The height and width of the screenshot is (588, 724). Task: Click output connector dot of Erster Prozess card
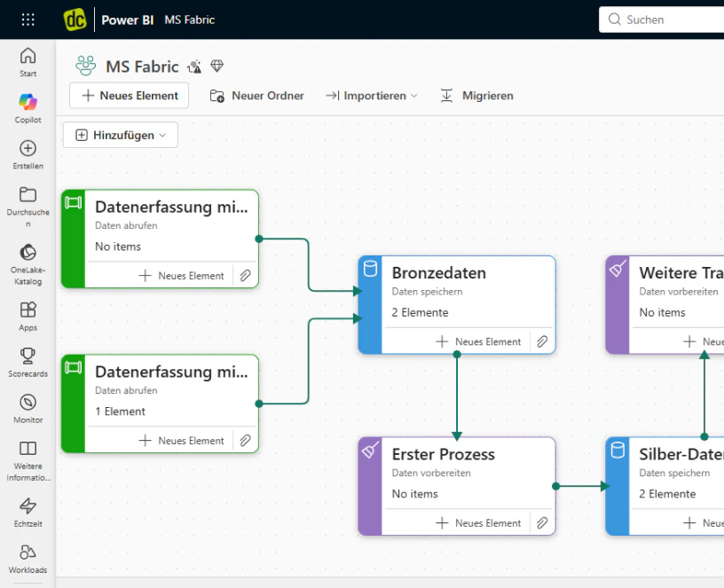tap(556, 486)
